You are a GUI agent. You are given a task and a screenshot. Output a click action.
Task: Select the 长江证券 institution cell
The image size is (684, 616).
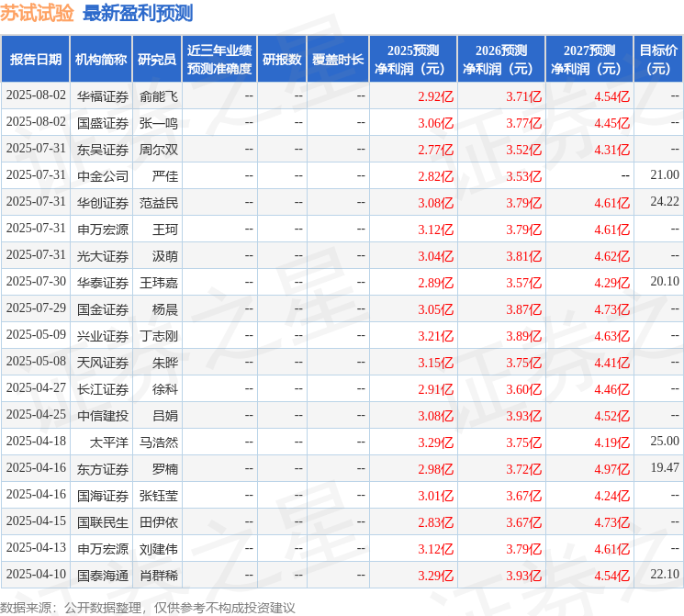click(103, 389)
